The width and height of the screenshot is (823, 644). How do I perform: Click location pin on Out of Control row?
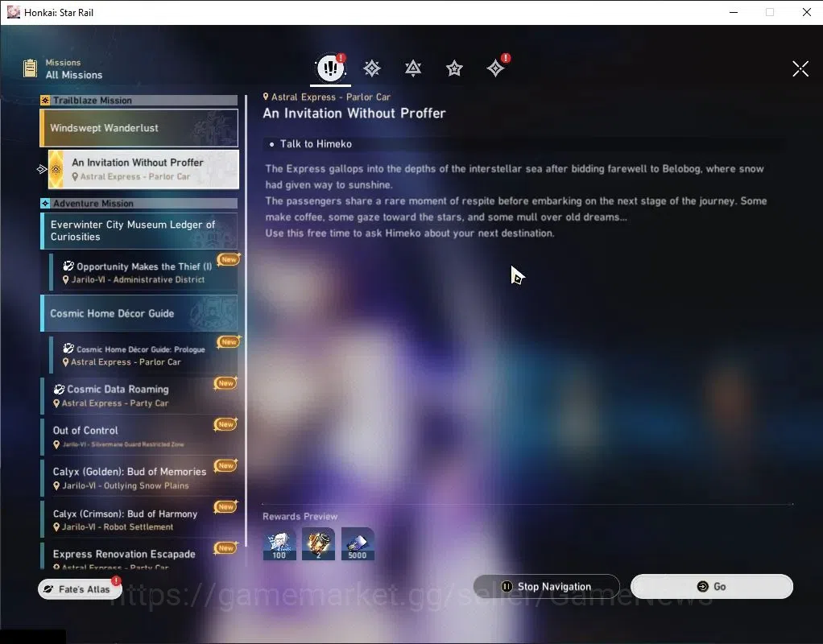56,444
